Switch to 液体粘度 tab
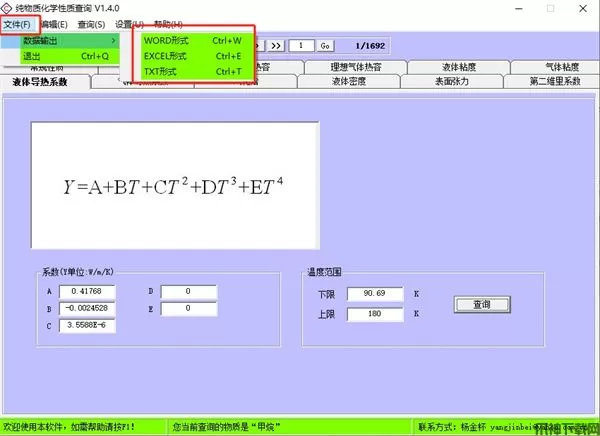Screen dimensions: 600x436 click(x=458, y=67)
